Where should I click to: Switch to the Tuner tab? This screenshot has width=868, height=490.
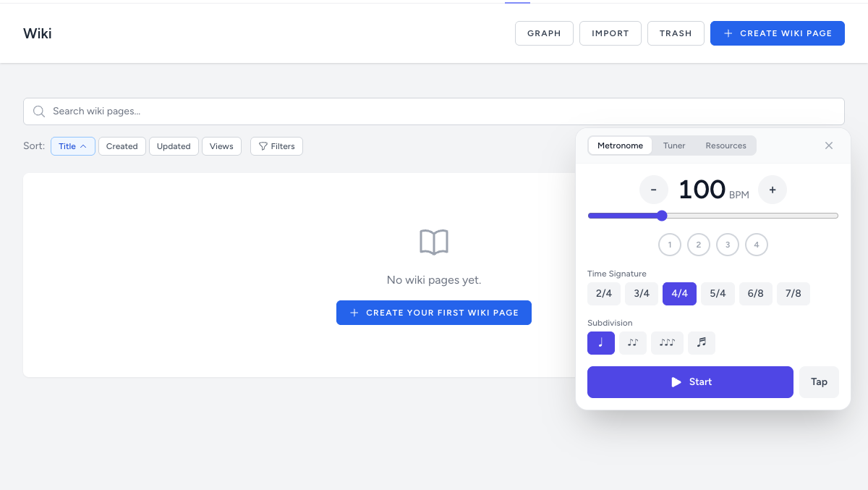click(x=673, y=145)
